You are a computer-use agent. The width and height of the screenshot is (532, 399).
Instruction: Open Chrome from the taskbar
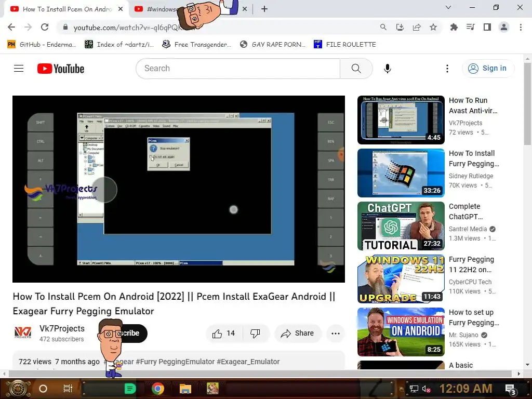click(158, 389)
